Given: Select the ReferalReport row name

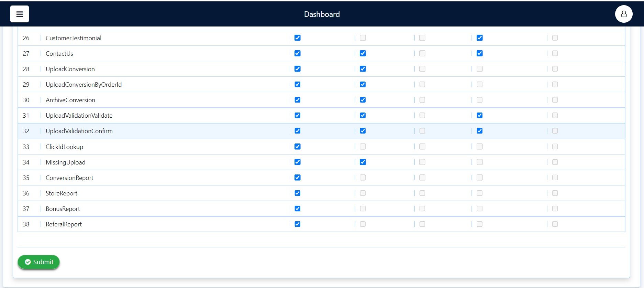Looking at the screenshot, I should point(64,224).
